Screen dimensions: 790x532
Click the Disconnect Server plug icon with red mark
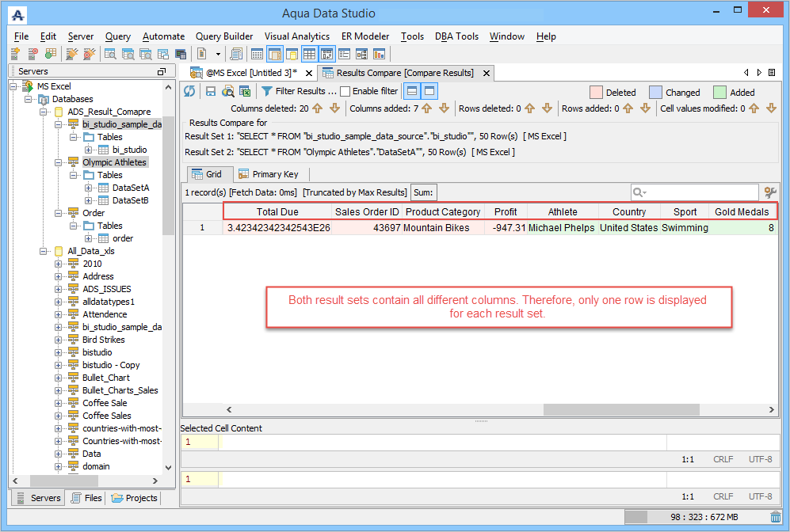coord(90,53)
